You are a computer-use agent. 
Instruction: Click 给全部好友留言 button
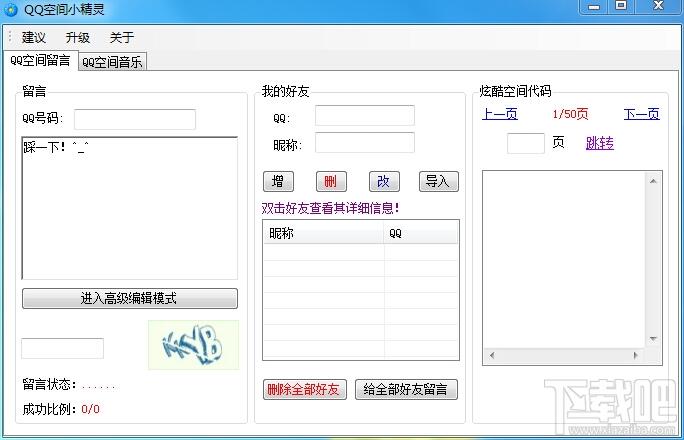point(406,389)
